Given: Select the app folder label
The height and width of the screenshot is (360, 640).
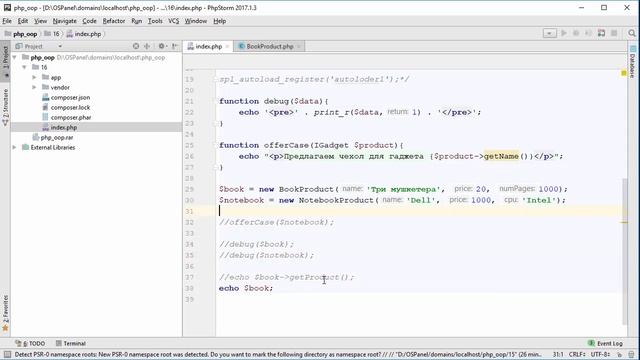Looking at the screenshot, I should click(56, 77).
